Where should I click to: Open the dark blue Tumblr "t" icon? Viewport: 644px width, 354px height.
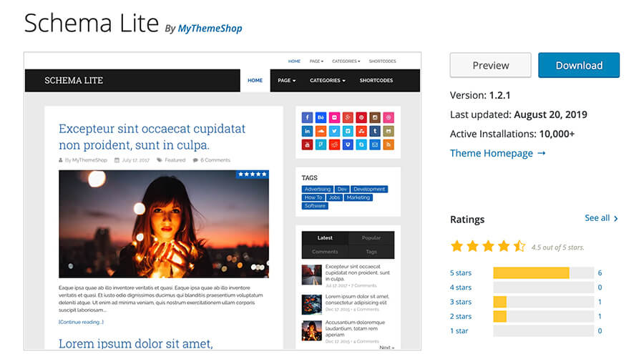click(x=375, y=131)
